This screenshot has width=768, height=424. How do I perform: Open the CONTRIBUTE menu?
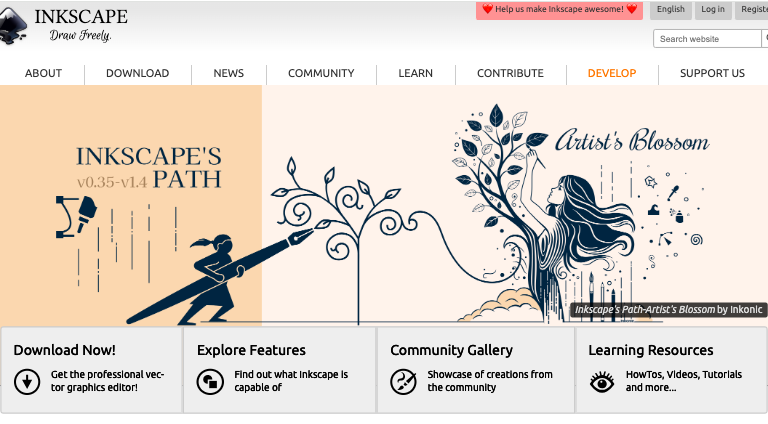(x=510, y=73)
